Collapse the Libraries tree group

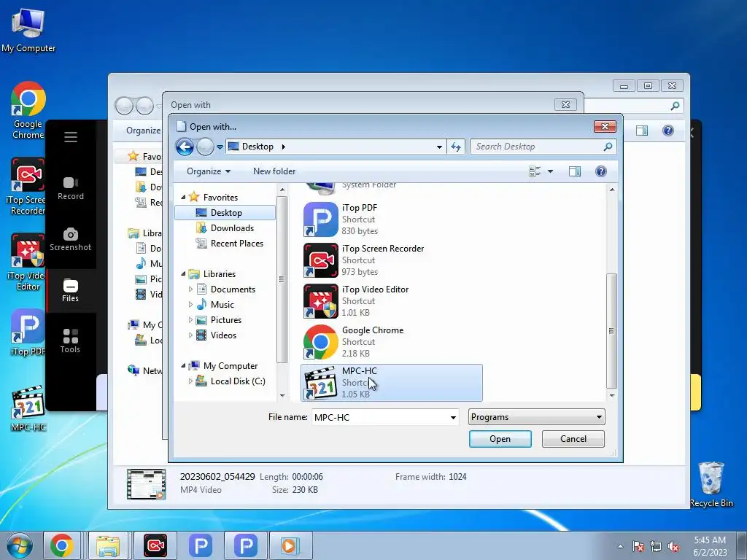[x=183, y=274]
